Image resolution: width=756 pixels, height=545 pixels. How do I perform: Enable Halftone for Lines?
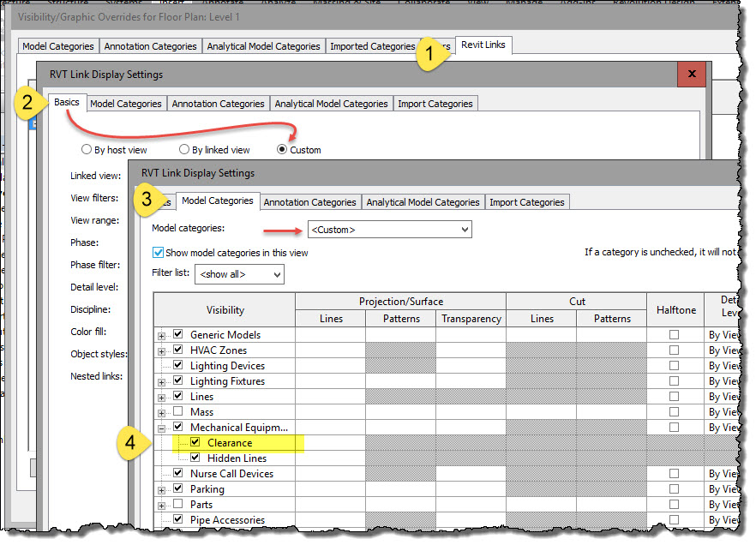tap(674, 396)
